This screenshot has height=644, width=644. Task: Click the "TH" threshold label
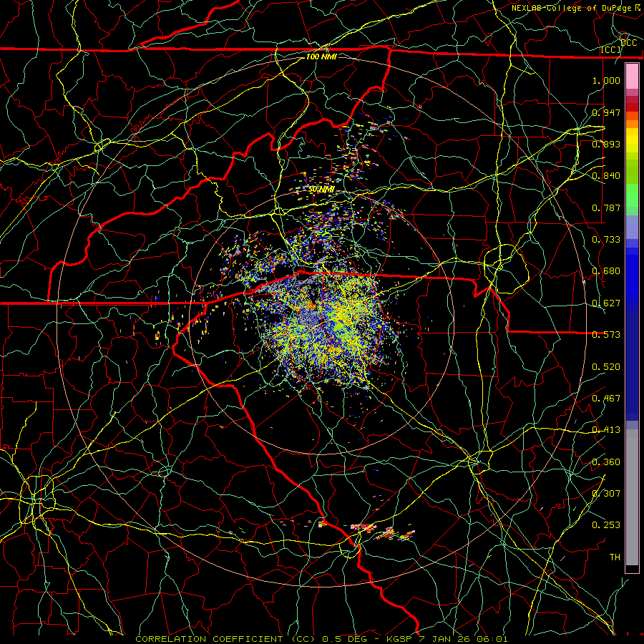click(x=615, y=557)
